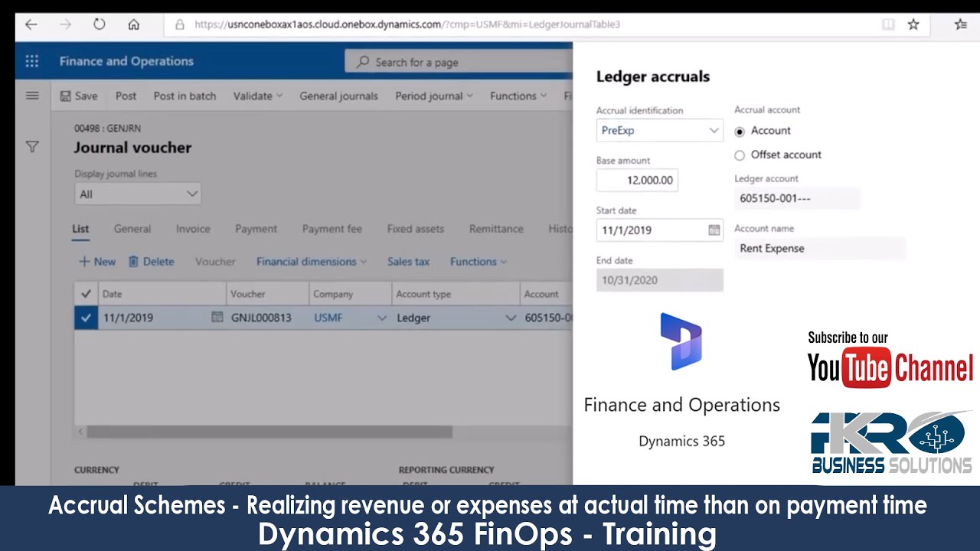
Task: Click Finance and Operations header link
Action: [126, 61]
